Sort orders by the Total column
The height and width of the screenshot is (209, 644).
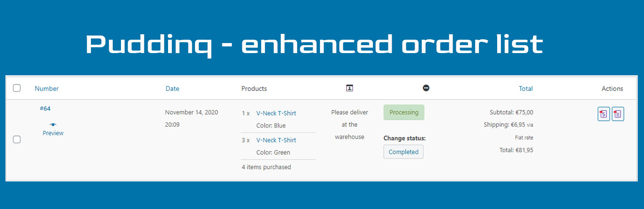click(x=526, y=89)
